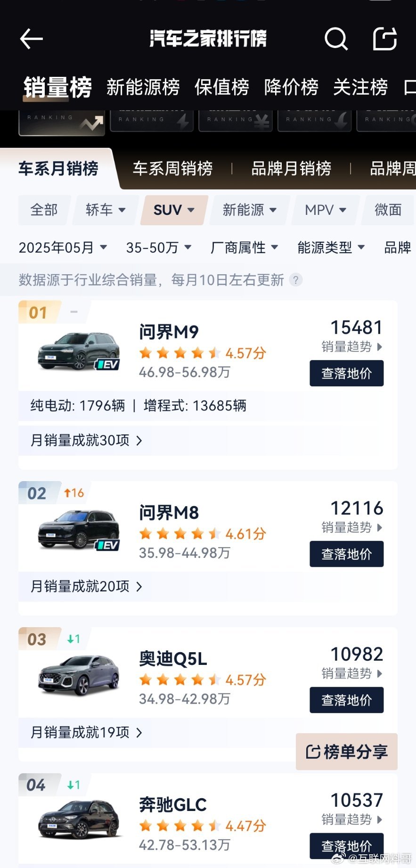The height and width of the screenshot is (868, 416).
Task: Expand the 能源类型 dropdown
Action: (x=331, y=247)
